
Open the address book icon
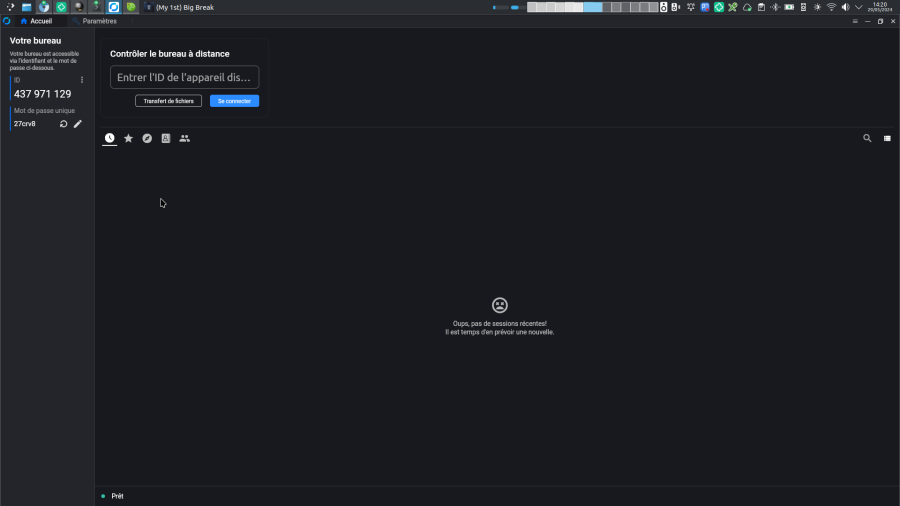point(166,138)
